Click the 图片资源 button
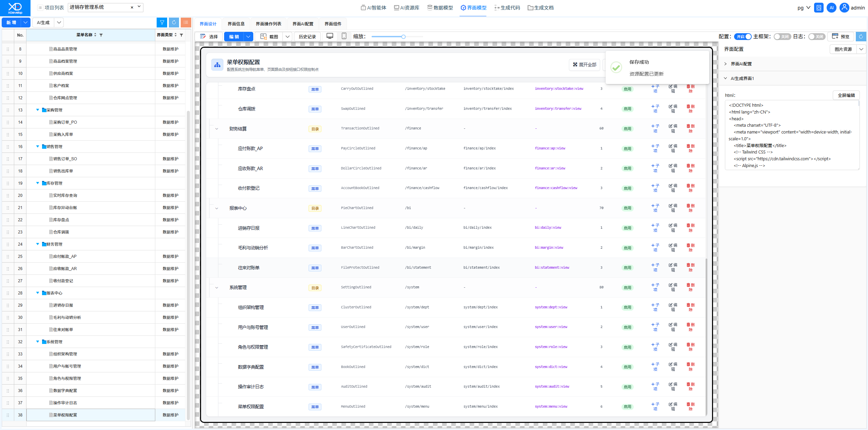The image size is (868, 430). tap(843, 49)
